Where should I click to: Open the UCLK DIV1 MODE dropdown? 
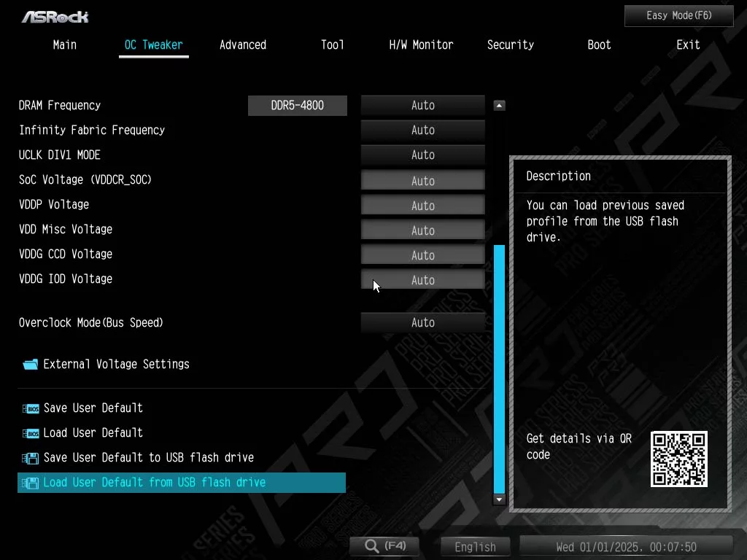click(x=422, y=155)
